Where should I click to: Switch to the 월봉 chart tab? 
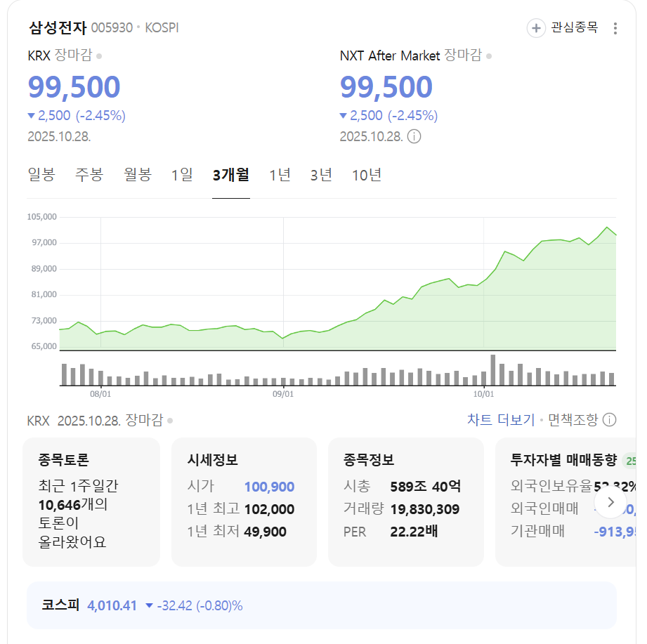pyautogui.click(x=138, y=175)
